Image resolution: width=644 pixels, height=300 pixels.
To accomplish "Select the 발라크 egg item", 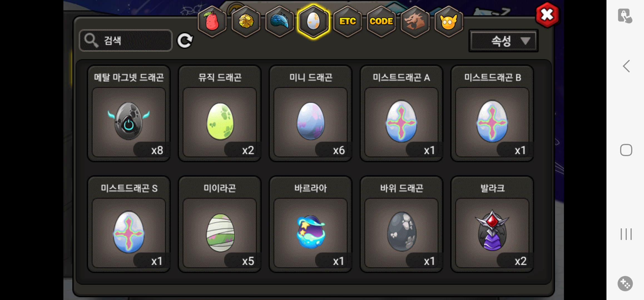I will (492, 224).
